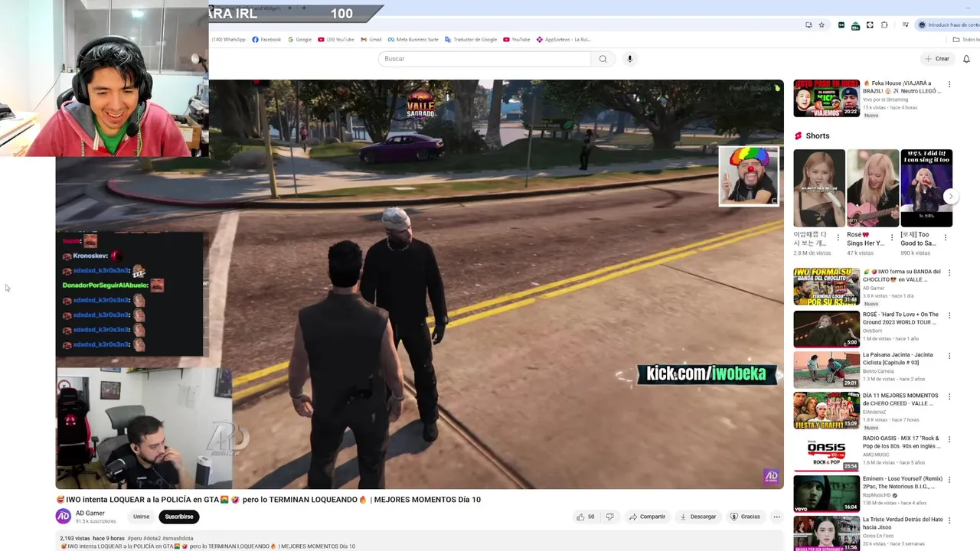Open options for RADIO OASIS video
Viewport: 980px width, 551px height.
coord(949,439)
